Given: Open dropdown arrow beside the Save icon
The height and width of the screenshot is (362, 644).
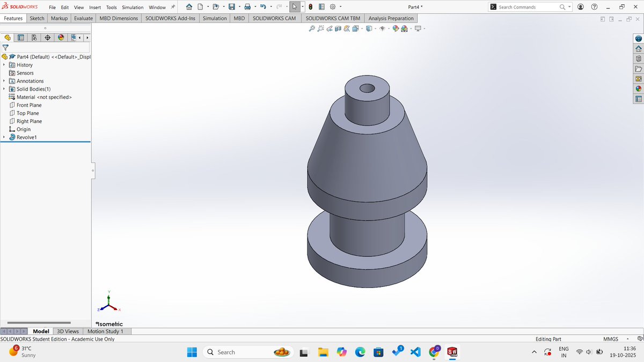Looking at the screenshot, I should coord(239,7).
